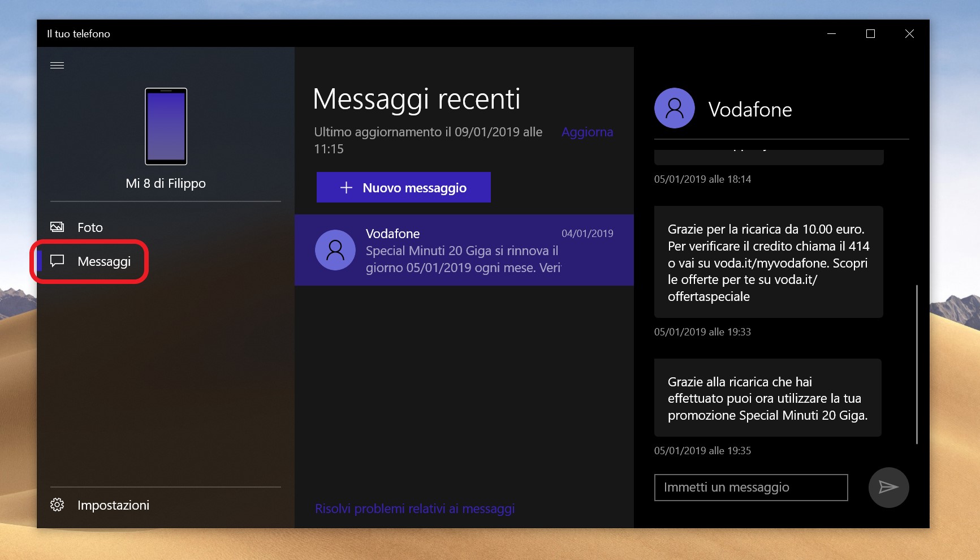The width and height of the screenshot is (980, 560).
Task: Click Vodafone contact avatar in chat header
Action: point(675,108)
